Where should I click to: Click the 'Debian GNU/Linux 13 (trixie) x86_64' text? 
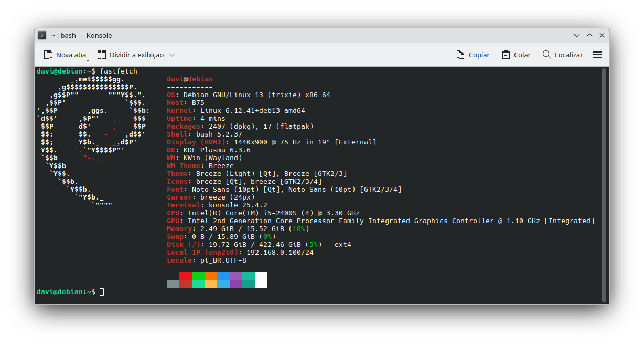(x=257, y=95)
